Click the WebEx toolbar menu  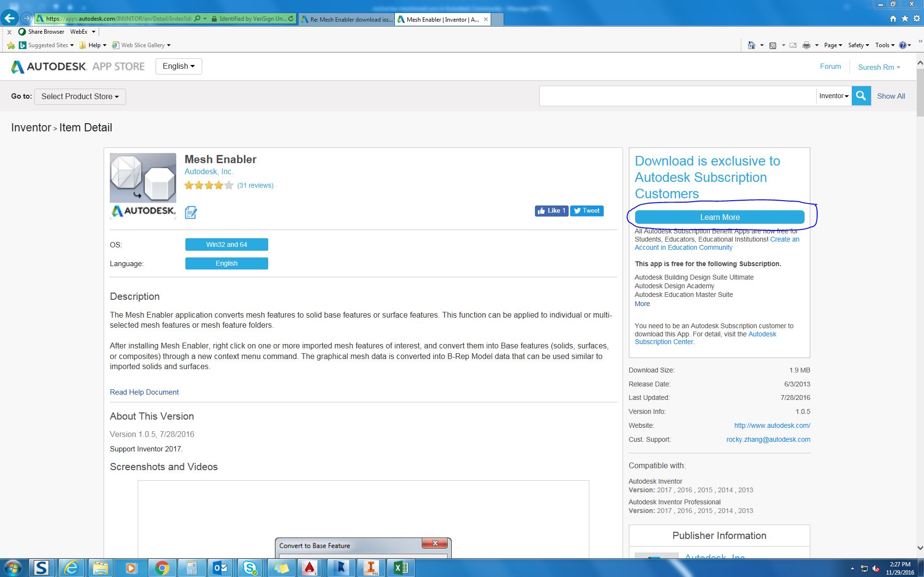[83, 32]
